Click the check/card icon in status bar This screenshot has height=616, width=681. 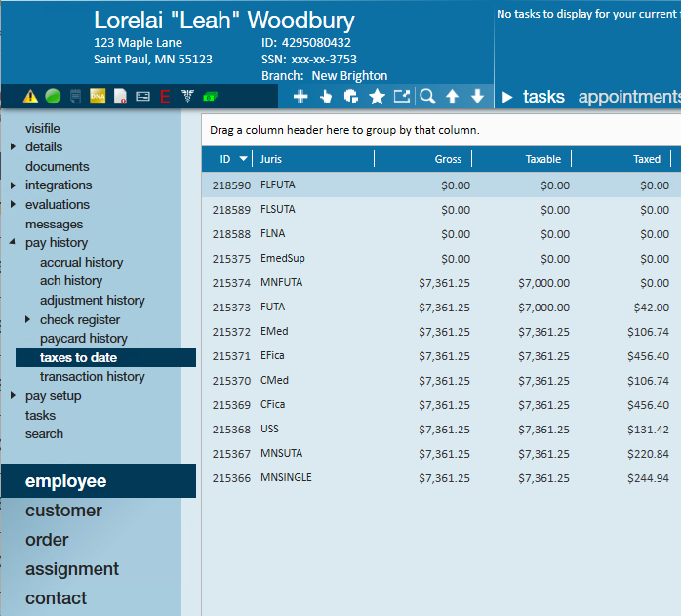[142, 96]
